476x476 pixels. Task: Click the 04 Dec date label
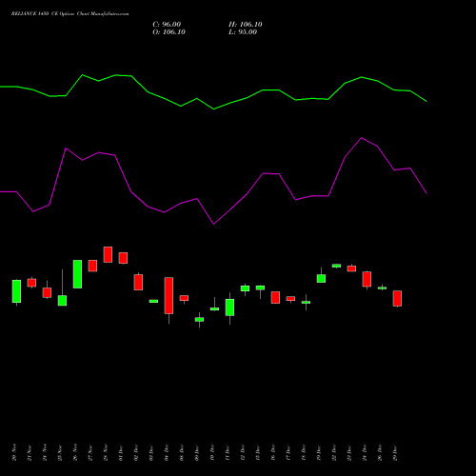167,452
